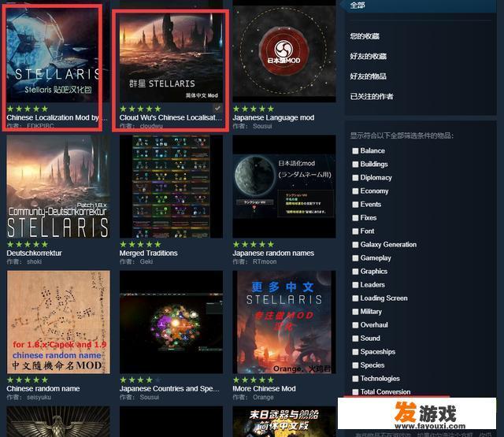This screenshot has height=437, width=504.
Task: Click the !More Chinese Mod title
Action: pyautogui.click(x=265, y=388)
